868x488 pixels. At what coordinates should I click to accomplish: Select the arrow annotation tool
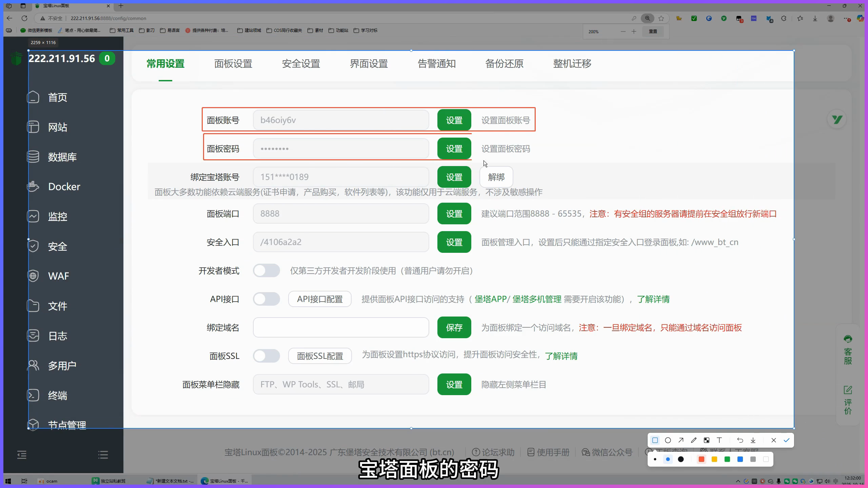coord(681,440)
